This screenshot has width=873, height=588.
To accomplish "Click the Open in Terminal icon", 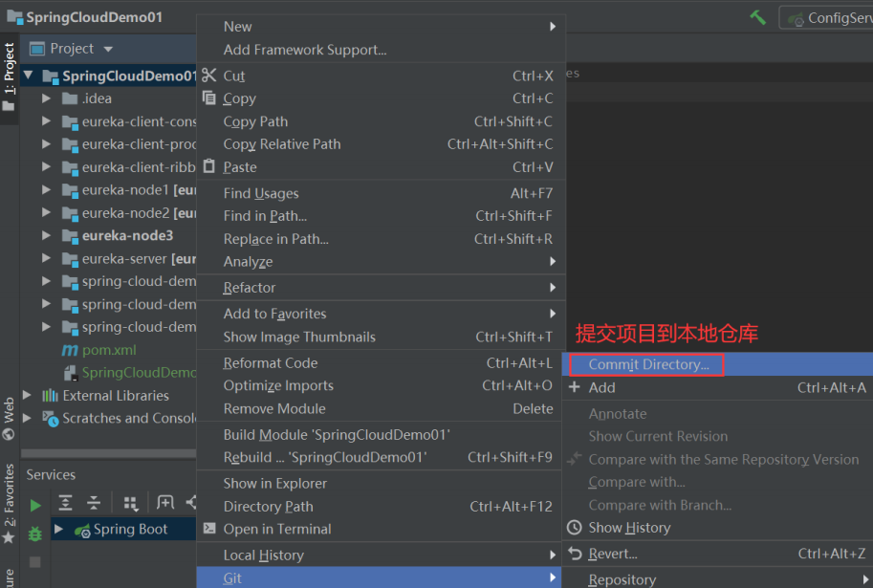I will [x=209, y=528].
